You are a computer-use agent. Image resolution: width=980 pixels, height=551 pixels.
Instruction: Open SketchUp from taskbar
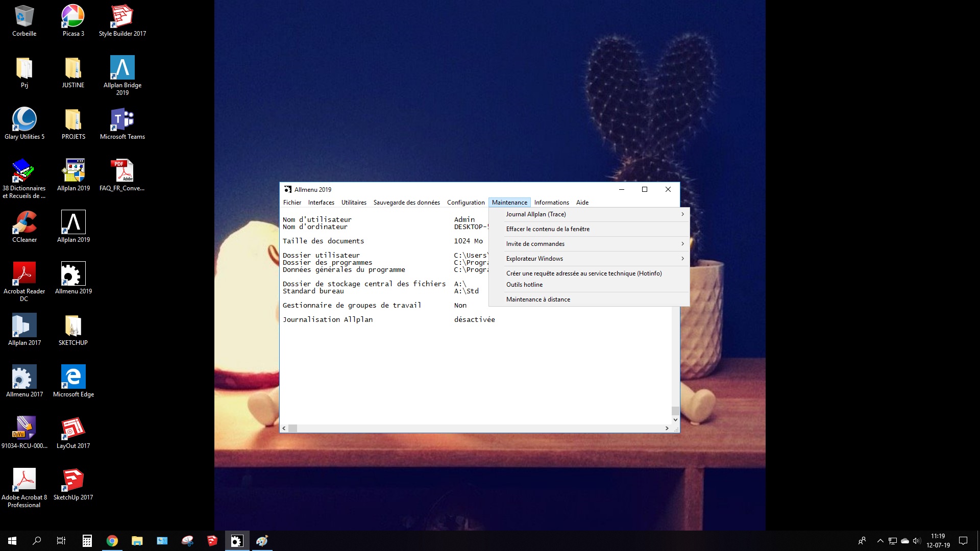pyautogui.click(x=212, y=541)
